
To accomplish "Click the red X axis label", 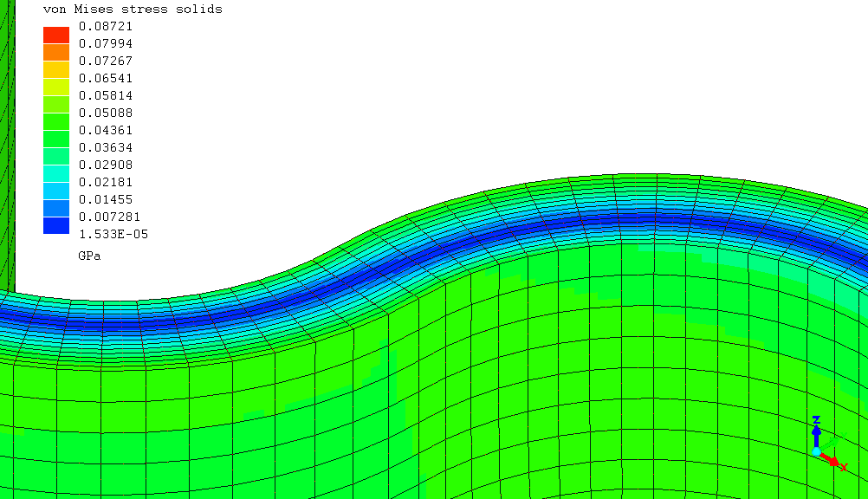I will [x=844, y=468].
